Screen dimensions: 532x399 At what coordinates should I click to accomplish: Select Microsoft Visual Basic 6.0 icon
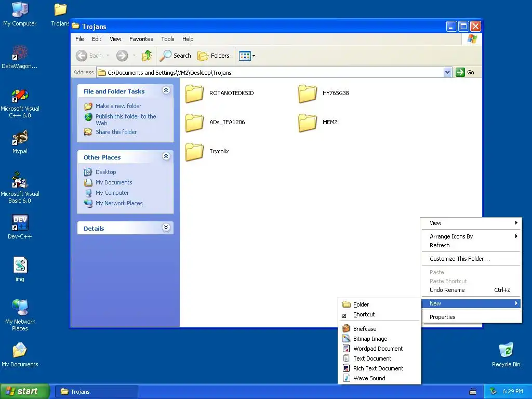tap(20, 188)
